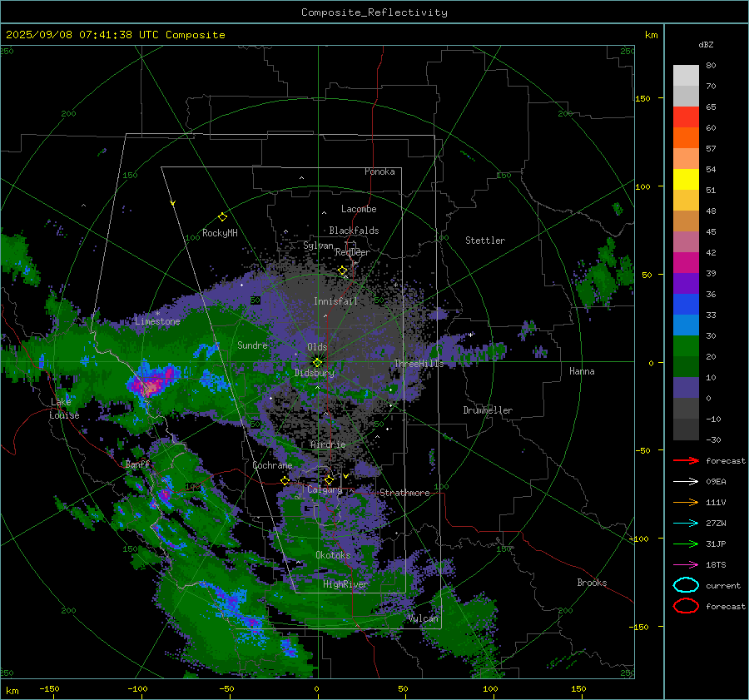Click the Lake Louise label

coord(64,409)
